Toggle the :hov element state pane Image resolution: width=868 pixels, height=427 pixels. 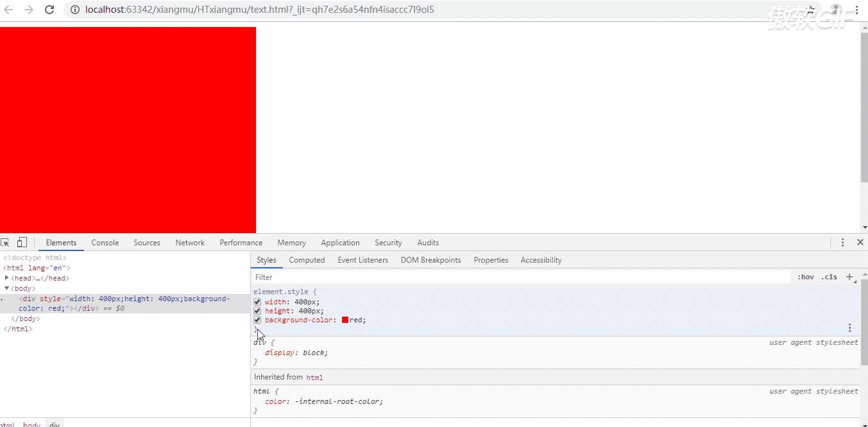pyautogui.click(x=806, y=277)
